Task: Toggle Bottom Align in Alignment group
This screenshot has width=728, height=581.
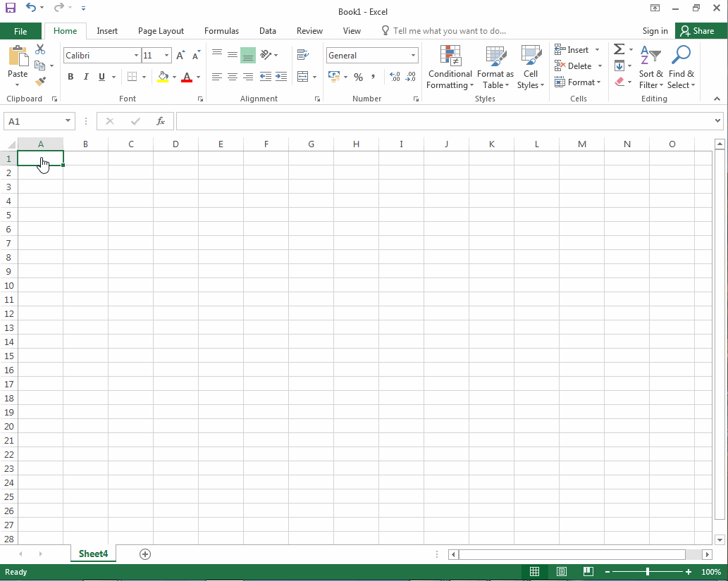Action: [248, 55]
